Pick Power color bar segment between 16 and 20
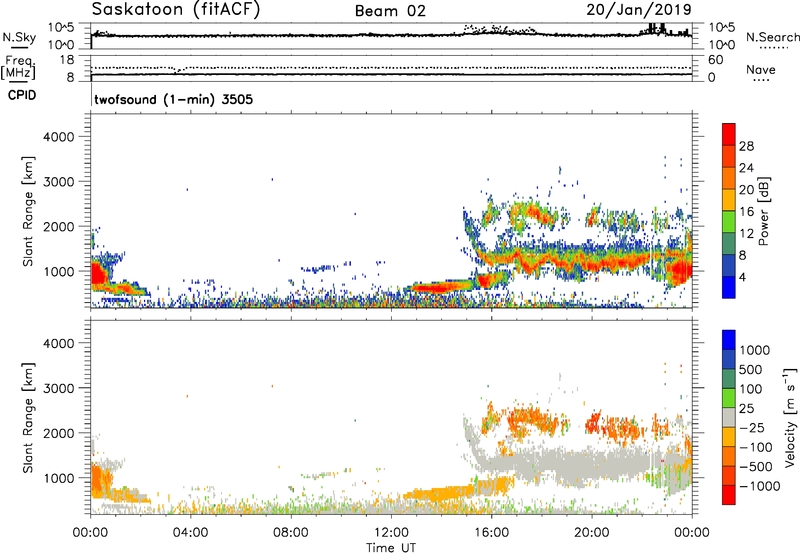This screenshot has height=554, width=800. (729, 200)
